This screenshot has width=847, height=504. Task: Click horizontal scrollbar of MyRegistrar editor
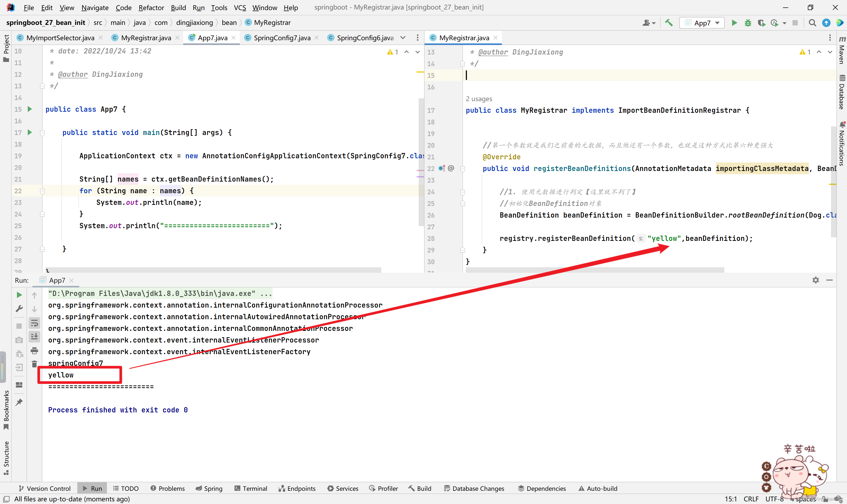595,270
